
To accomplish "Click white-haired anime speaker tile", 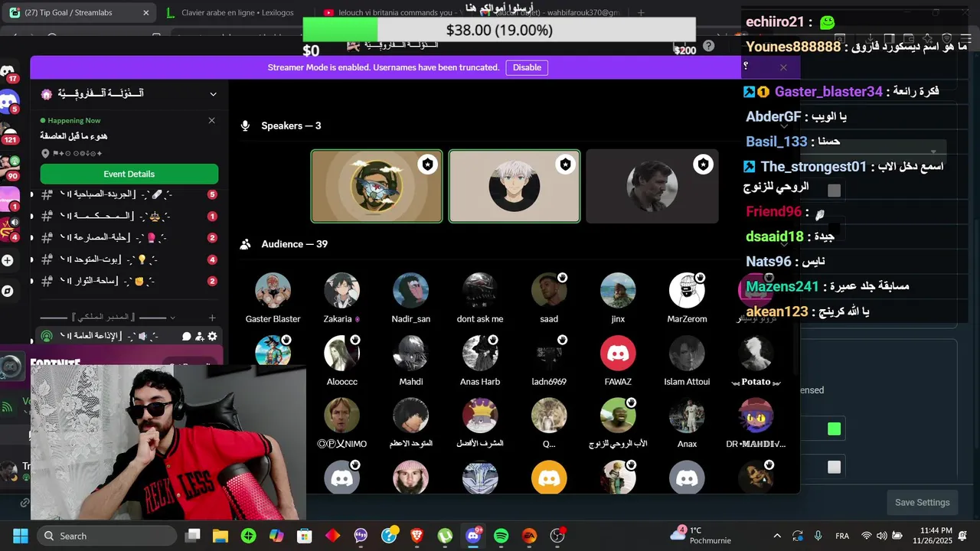I will pyautogui.click(x=514, y=186).
